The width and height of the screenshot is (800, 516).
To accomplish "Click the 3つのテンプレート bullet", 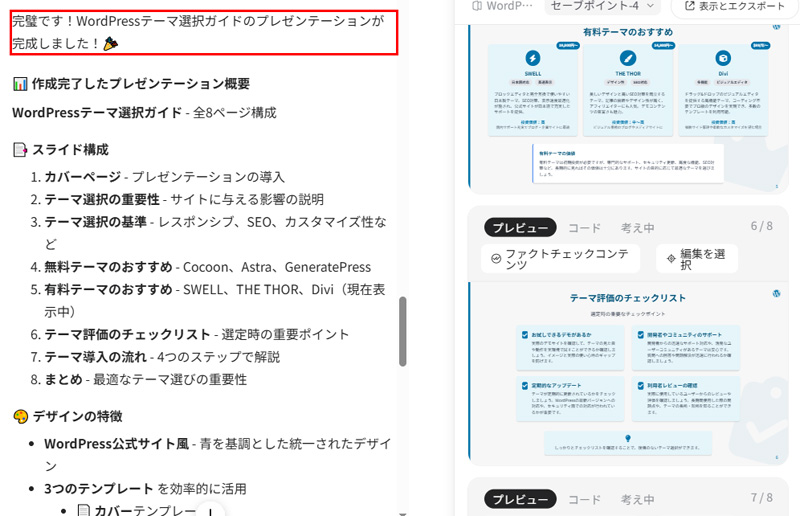I will 145,489.
